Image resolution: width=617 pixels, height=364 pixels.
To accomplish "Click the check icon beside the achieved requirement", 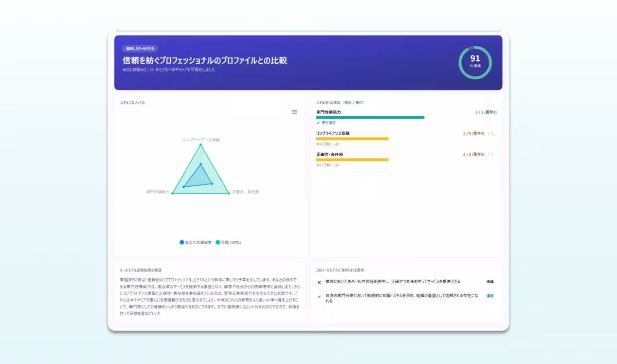I will (319, 296).
